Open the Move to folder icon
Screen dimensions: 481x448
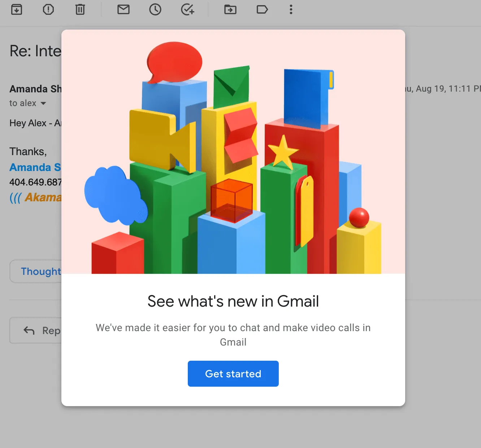tap(230, 9)
